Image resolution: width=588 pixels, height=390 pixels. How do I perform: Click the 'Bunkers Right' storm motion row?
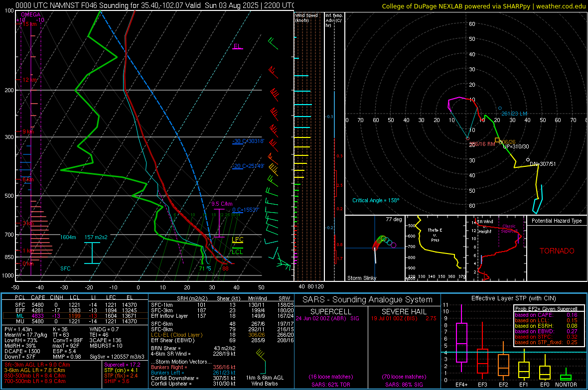coord(193,367)
